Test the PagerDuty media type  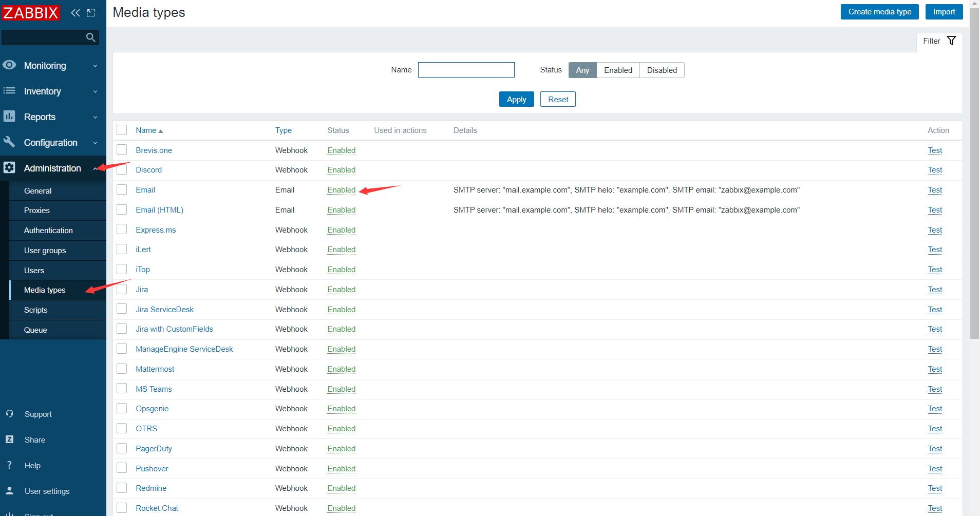935,449
